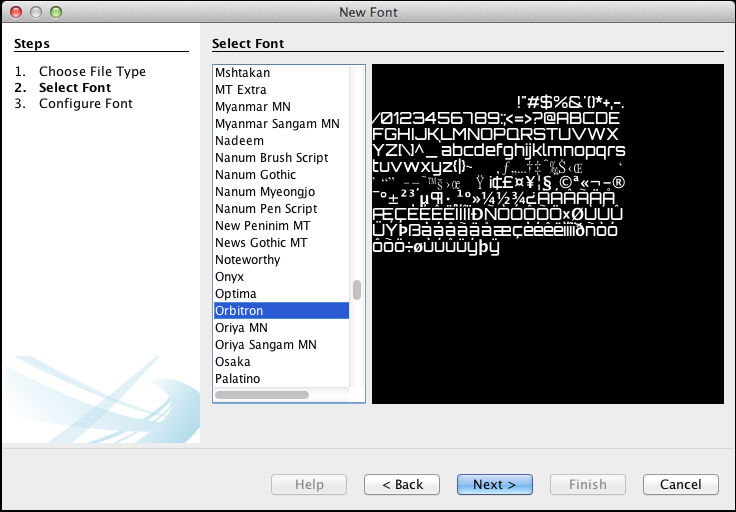This screenshot has width=736, height=512.
Task: Choose the Onyx font entry
Action: coord(229,277)
